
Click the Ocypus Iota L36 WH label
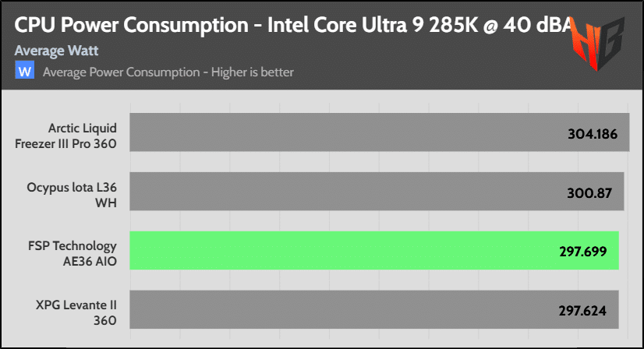pos(72,195)
